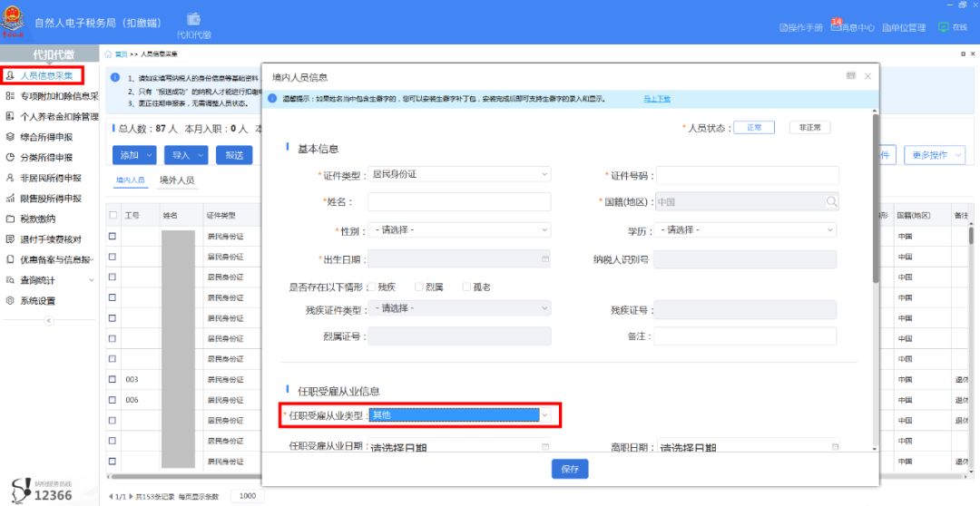This screenshot has width=980, height=506.
Task: Click the magnifier icon in 国籍(地区) field
Action: point(831,201)
